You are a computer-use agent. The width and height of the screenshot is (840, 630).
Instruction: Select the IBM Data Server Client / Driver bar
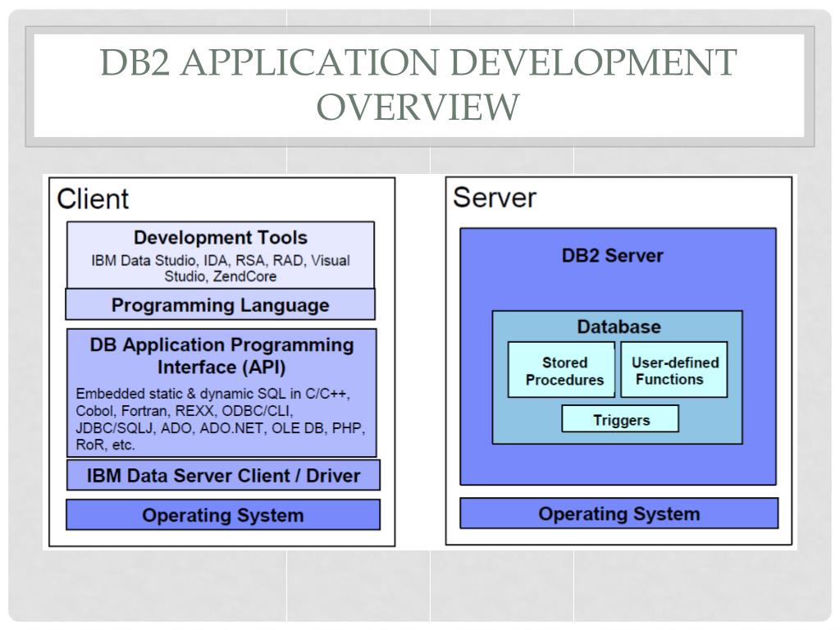click(222, 474)
